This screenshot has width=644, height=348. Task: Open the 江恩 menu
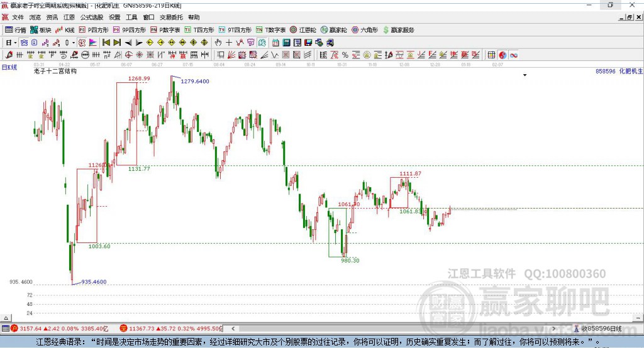coord(69,17)
